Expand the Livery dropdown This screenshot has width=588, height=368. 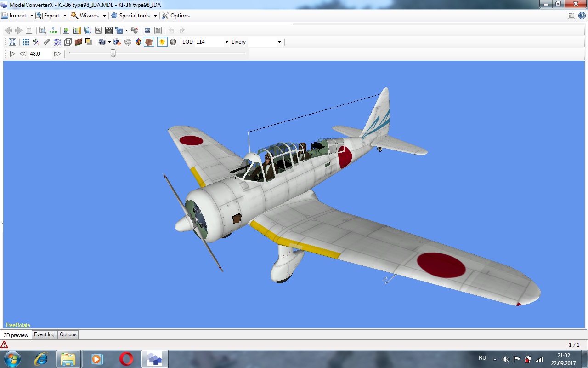click(279, 42)
